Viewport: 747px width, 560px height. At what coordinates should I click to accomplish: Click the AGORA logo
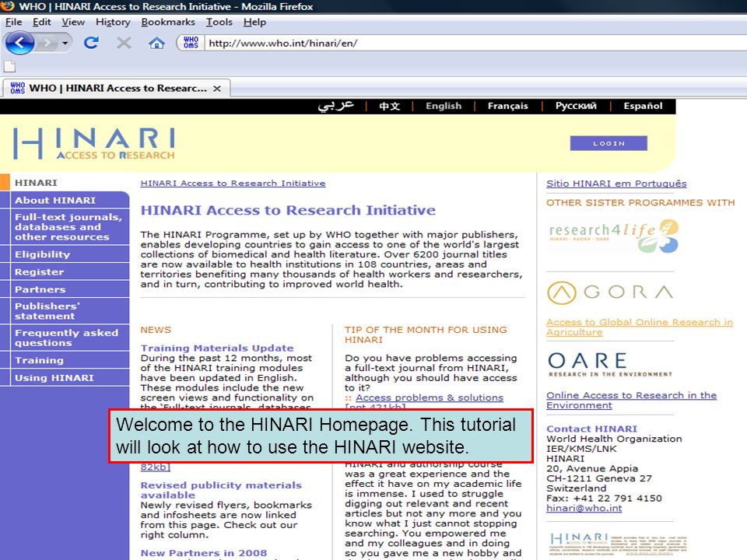coord(610,292)
